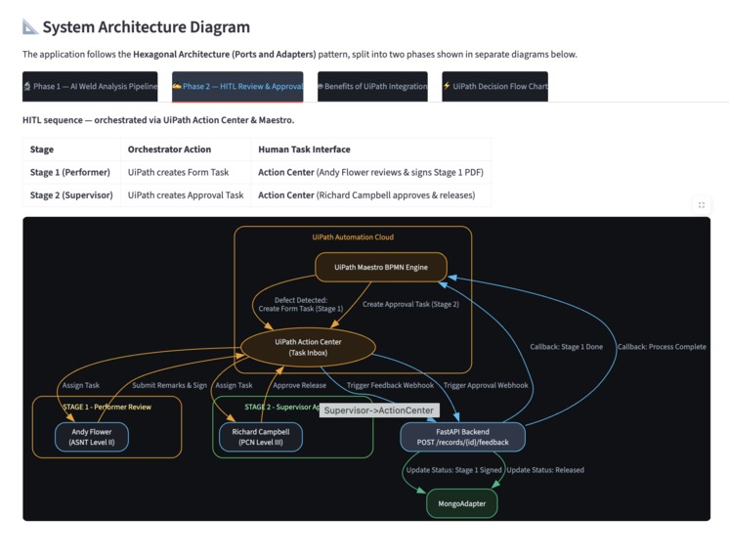The image size is (729, 560).
Task: Click the Submit Remarks & Sign edge label
Action: tap(169, 385)
